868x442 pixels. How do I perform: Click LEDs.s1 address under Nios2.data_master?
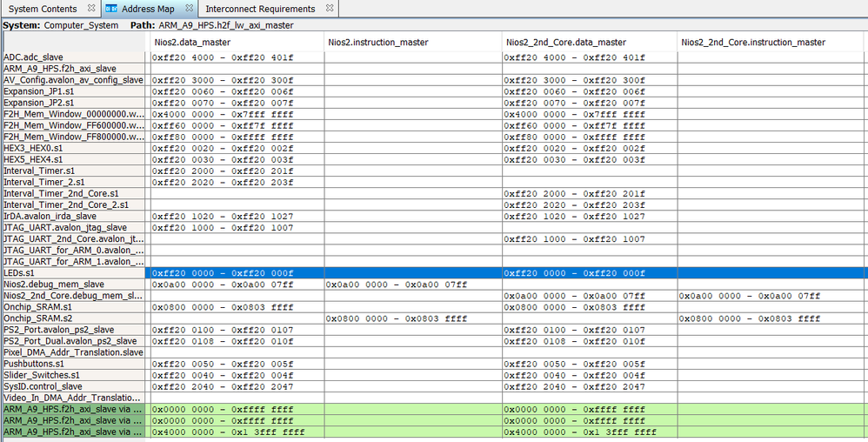click(x=222, y=273)
